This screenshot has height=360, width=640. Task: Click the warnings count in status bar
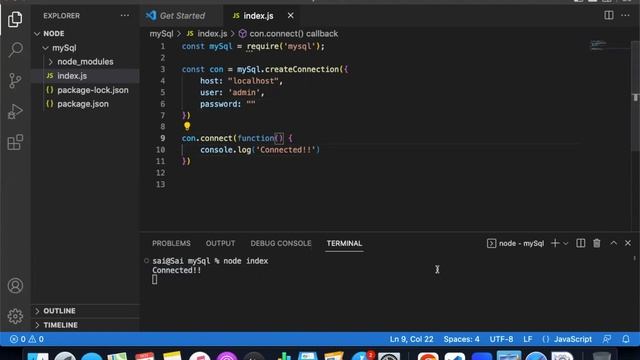tap(36, 339)
